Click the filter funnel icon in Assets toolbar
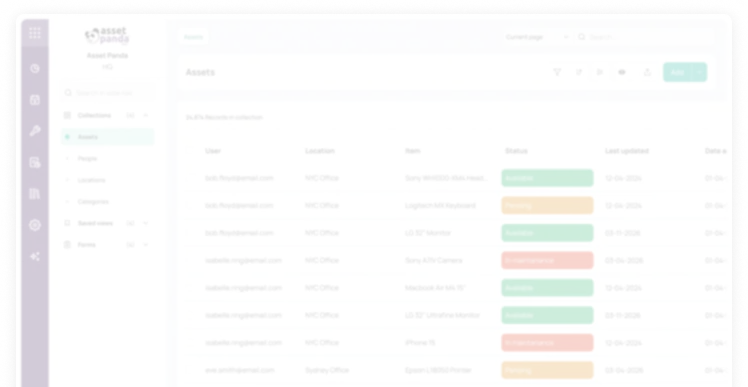The height and width of the screenshot is (387, 748). 557,72
